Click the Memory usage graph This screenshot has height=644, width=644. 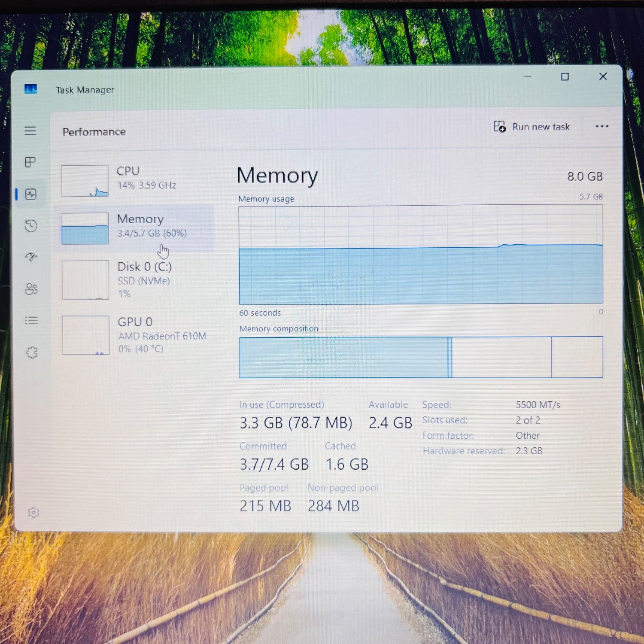(421, 254)
